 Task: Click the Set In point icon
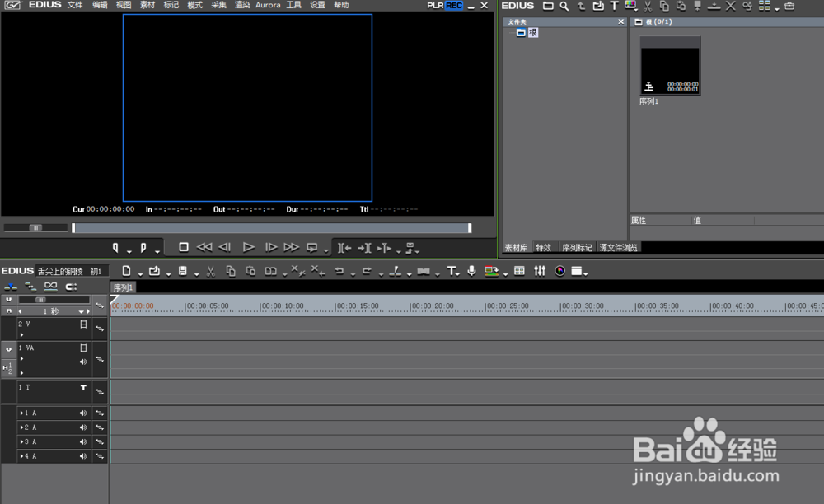[115, 248]
